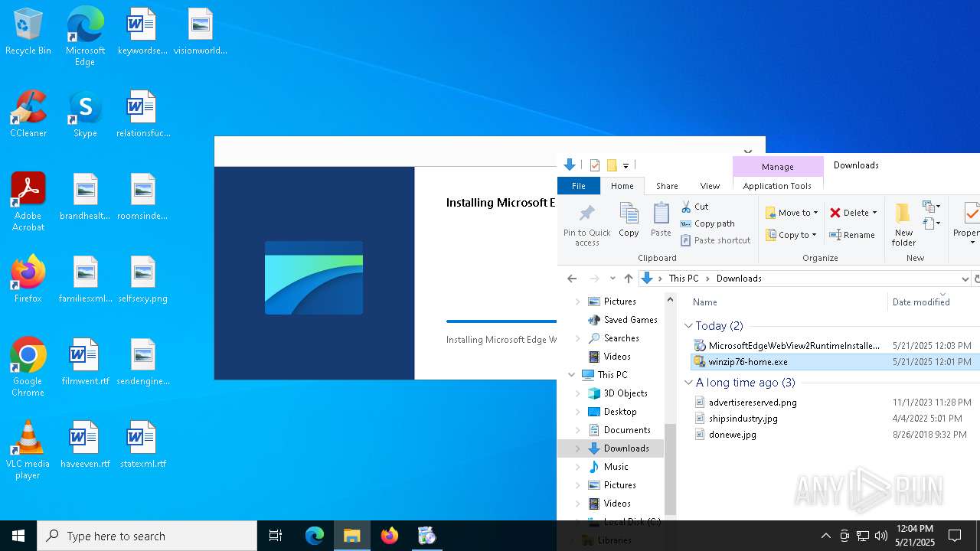Open the Copy to dropdown
Image resolution: width=980 pixels, height=551 pixels.
[792, 235]
